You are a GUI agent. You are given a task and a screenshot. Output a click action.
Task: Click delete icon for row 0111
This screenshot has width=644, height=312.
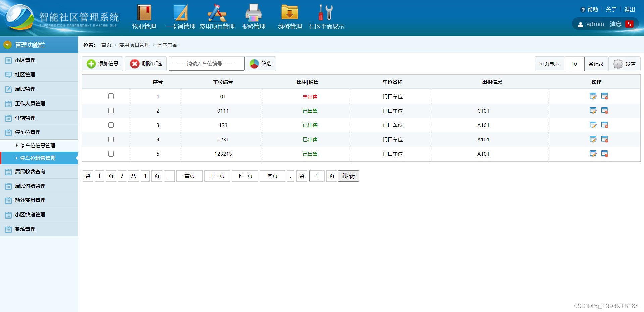pyautogui.click(x=604, y=111)
